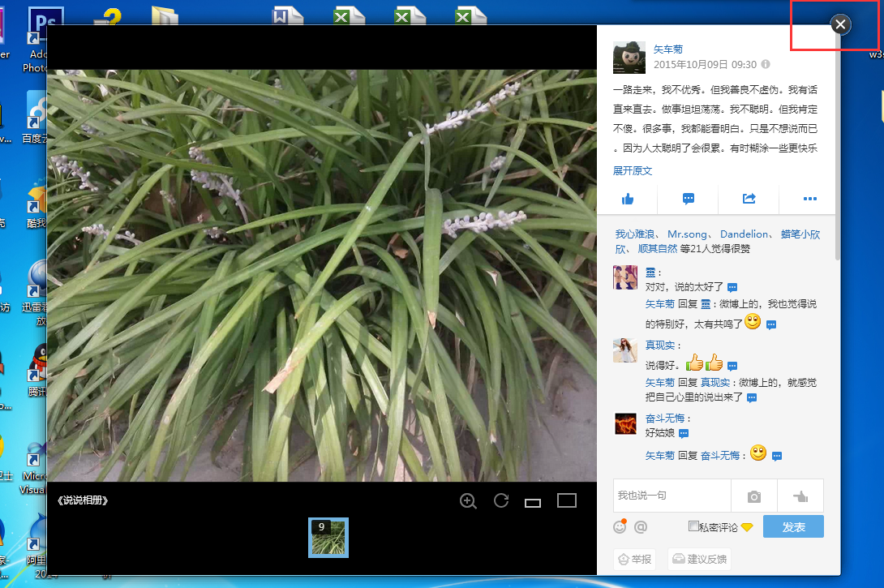Click the 举报 report button
Screen dimensions: 884x588
coord(635,560)
